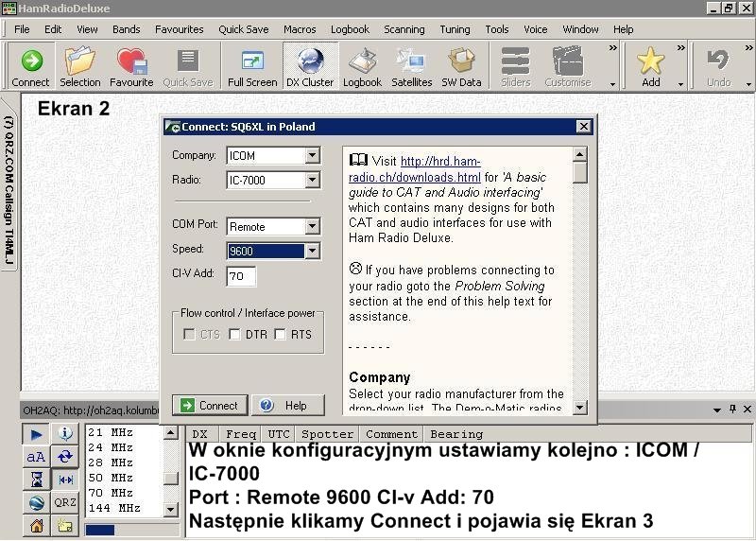Open the Selection folder toolbar icon

(80, 66)
